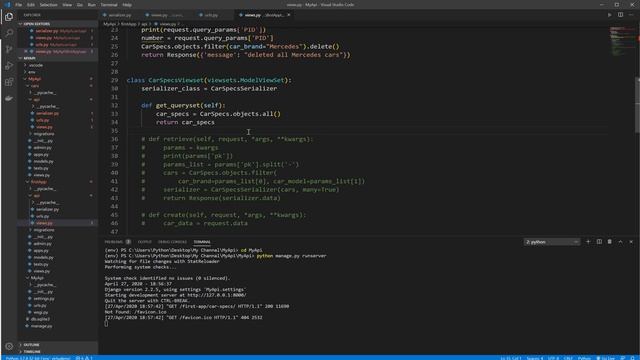The height and width of the screenshot is (360, 640).
Task: Click the feedback icon in status bar
Action: [623, 358]
